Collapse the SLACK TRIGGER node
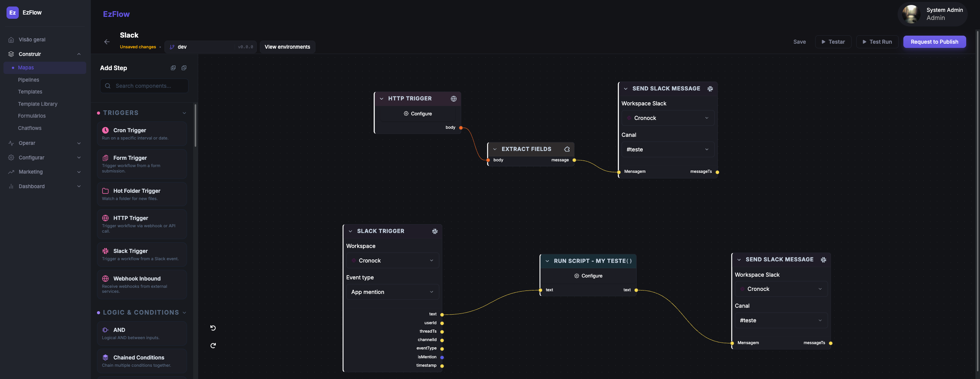This screenshot has height=379, width=980. coord(350,231)
